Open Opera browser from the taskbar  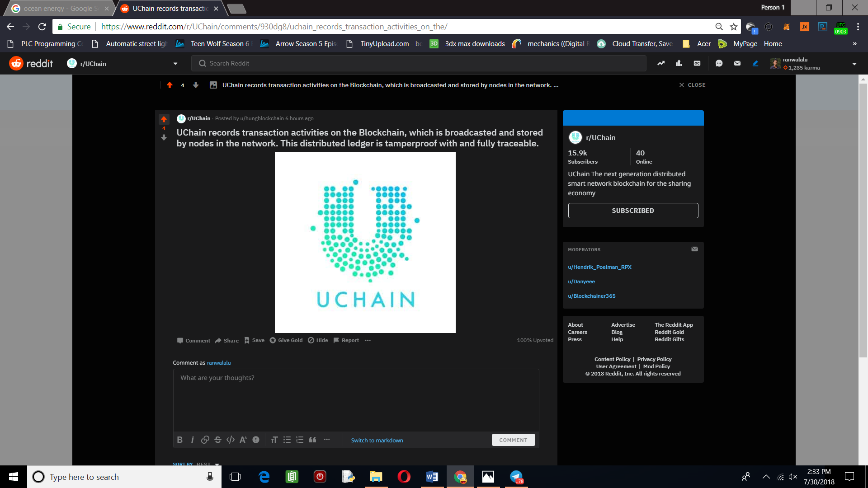coord(404,477)
